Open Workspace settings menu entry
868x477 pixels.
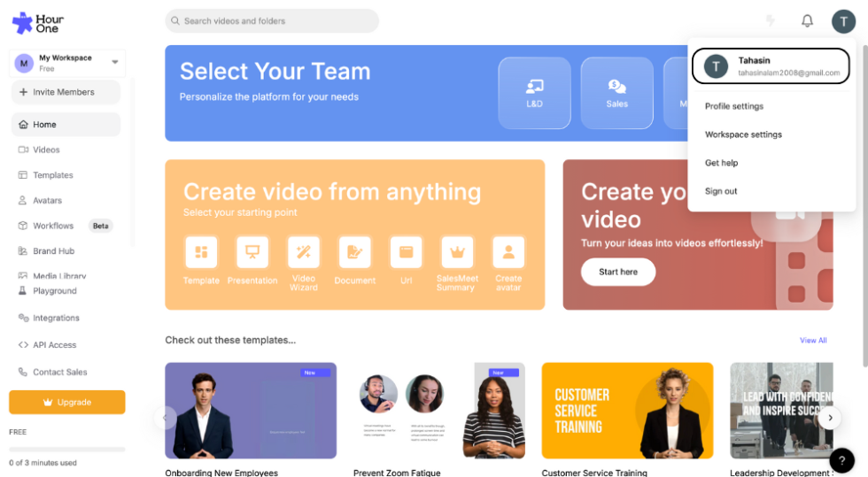743,135
